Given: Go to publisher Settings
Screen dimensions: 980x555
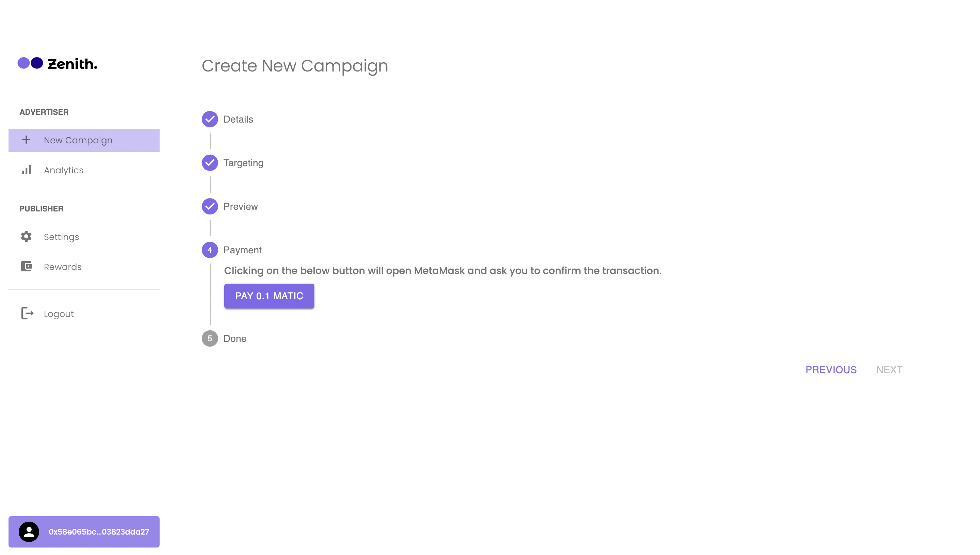Looking at the screenshot, I should [x=61, y=237].
